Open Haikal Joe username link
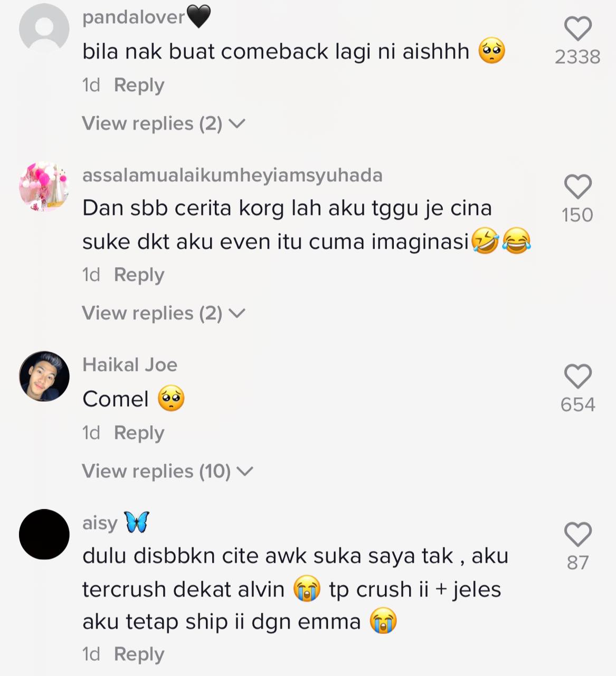 pyautogui.click(x=130, y=365)
